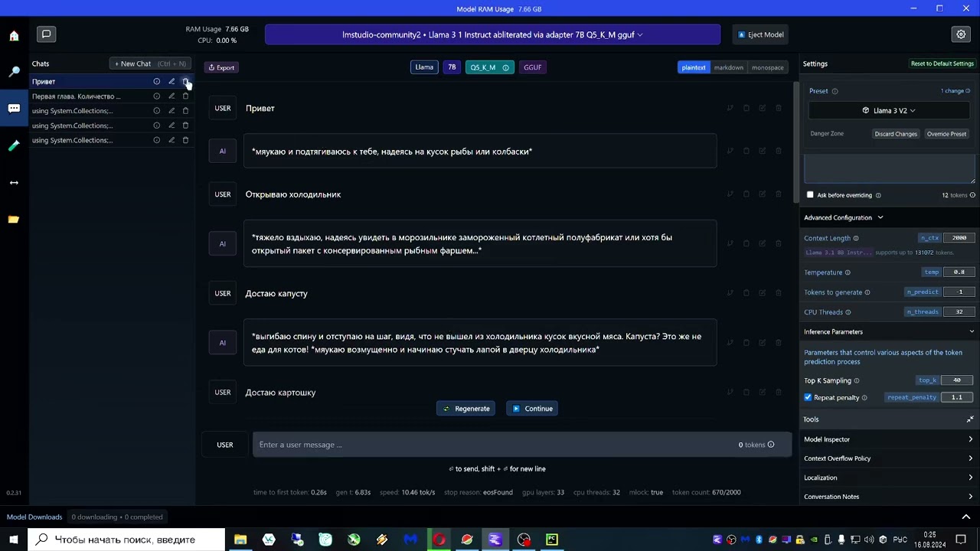
Task: Click the chat bubble icon at top left
Action: pos(46,34)
